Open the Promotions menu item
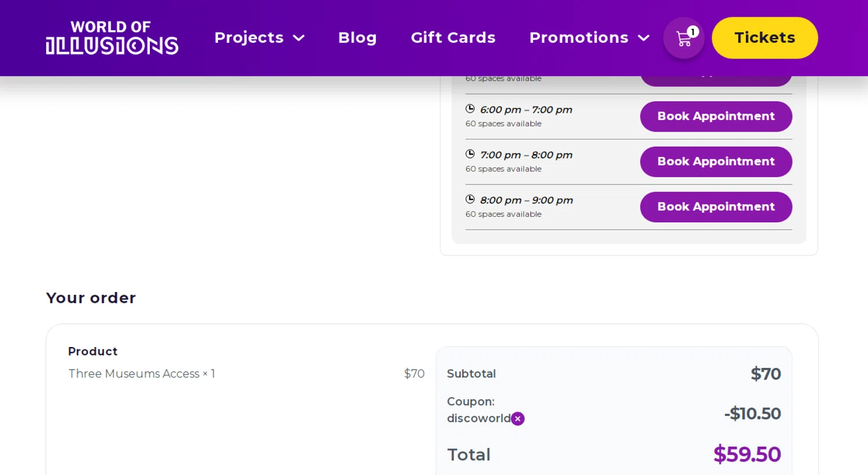This screenshot has height=475, width=868. click(x=579, y=38)
